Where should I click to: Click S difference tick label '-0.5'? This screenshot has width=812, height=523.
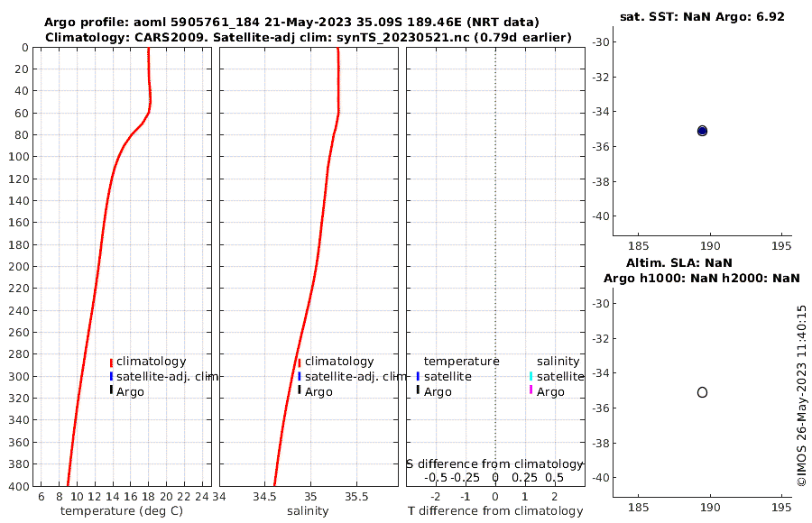point(436,478)
